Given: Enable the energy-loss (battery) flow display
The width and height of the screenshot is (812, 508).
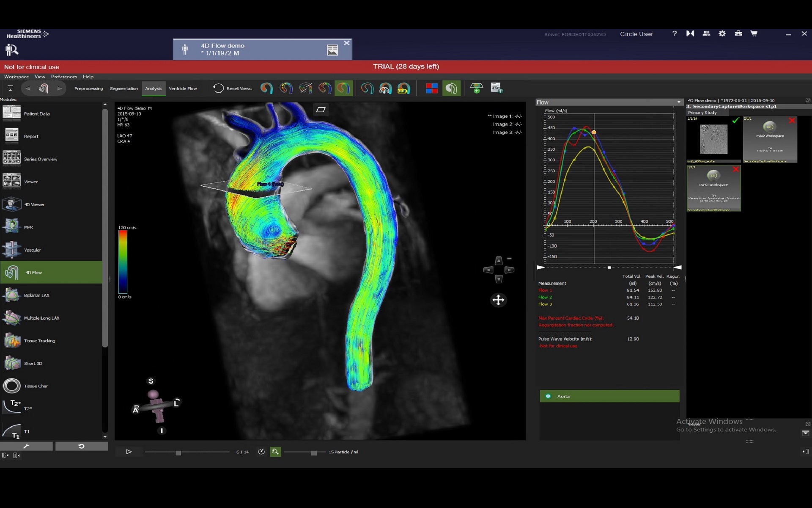Looking at the screenshot, I should click(404, 88).
